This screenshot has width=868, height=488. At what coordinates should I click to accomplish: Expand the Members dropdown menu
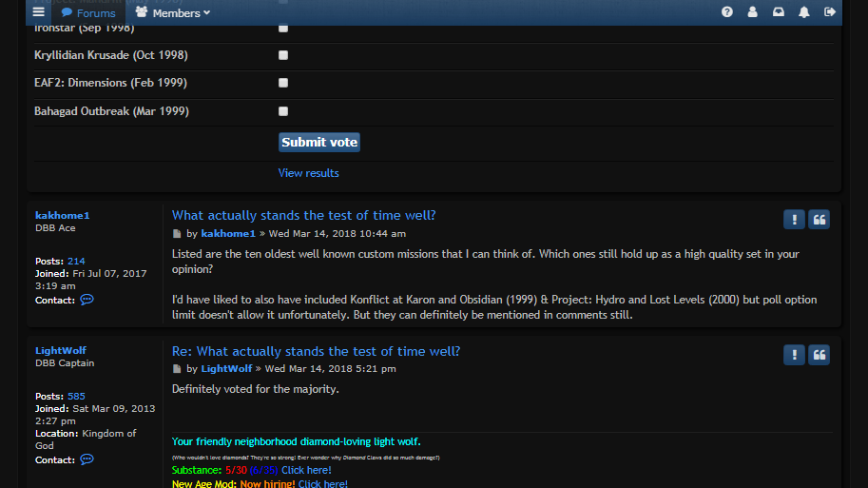(x=173, y=12)
